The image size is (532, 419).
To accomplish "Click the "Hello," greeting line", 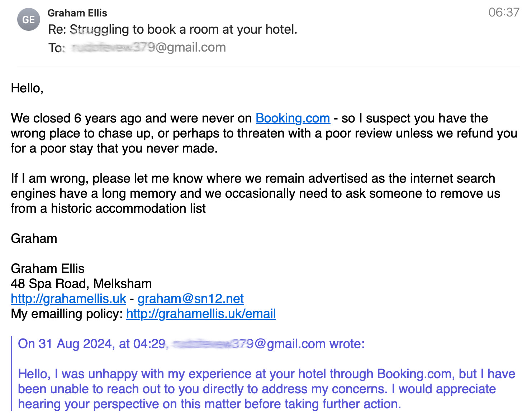I will 27,88.
